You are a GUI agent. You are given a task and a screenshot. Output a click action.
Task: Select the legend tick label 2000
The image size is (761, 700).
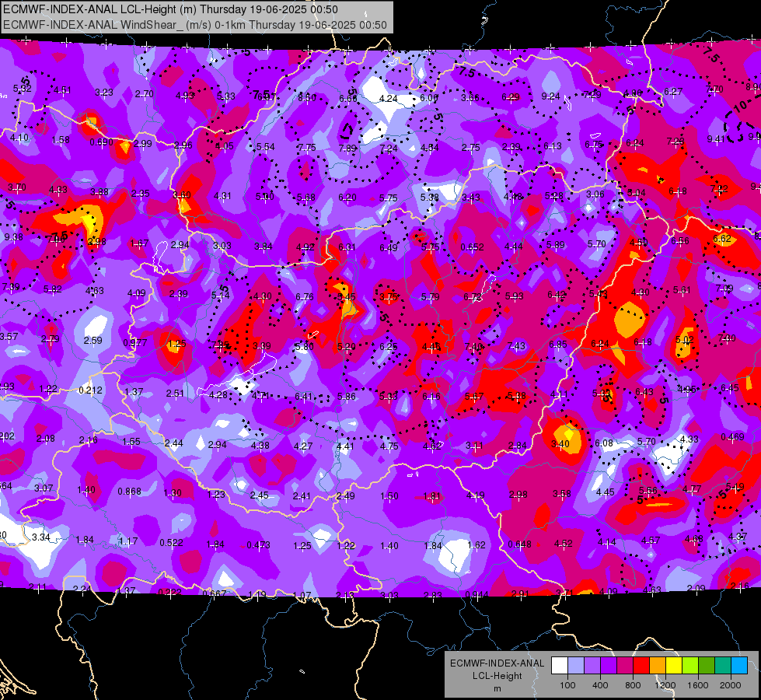click(x=730, y=685)
